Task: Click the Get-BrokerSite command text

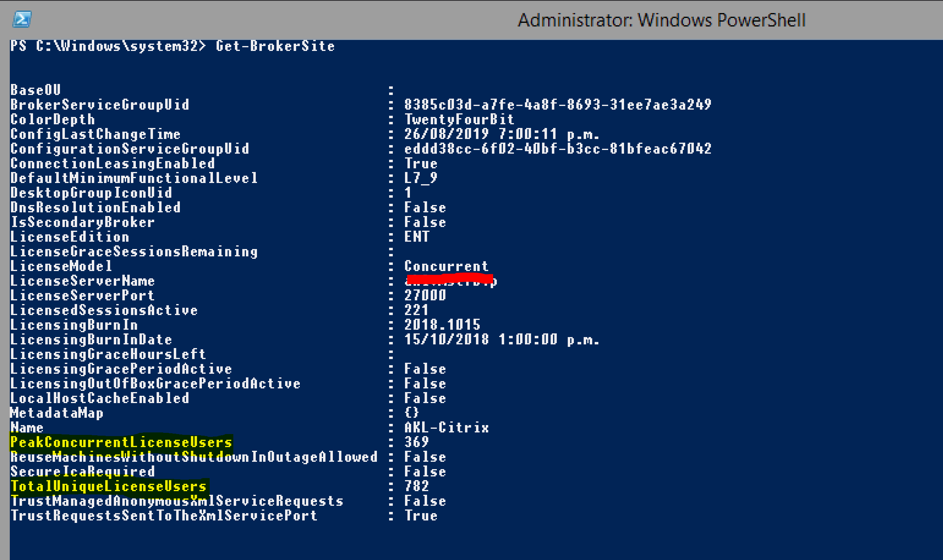Action: pos(275,46)
